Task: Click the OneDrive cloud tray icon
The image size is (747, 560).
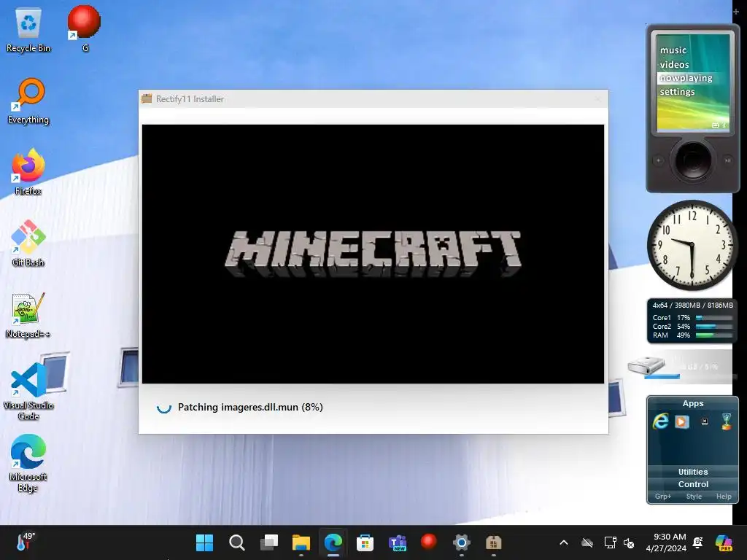Action: (587, 542)
